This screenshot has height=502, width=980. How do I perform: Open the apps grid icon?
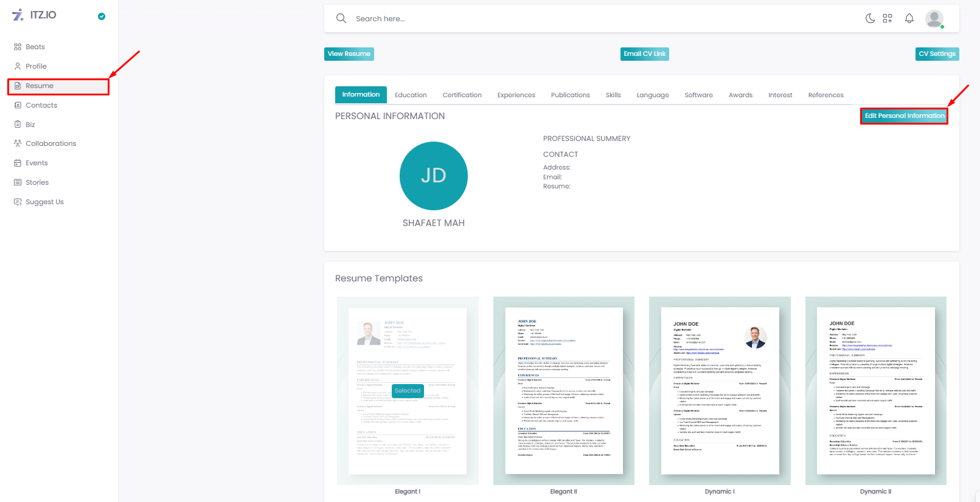point(888,18)
